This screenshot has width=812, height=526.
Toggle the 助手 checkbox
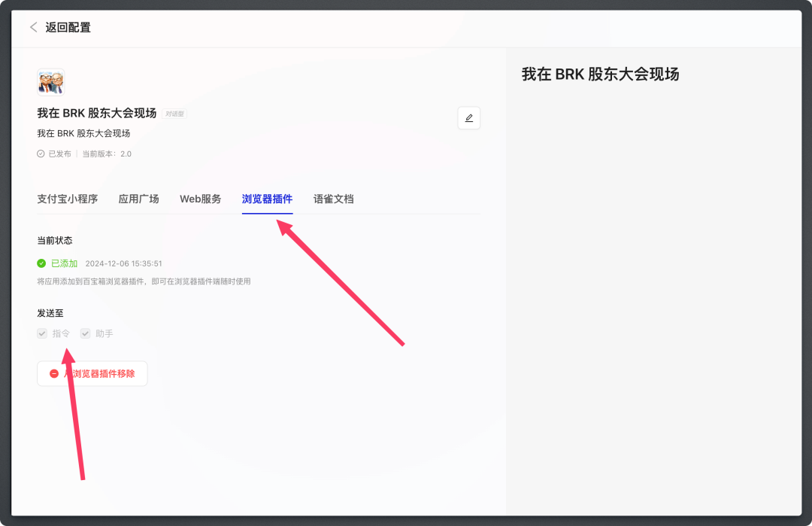click(x=86, y=333)
